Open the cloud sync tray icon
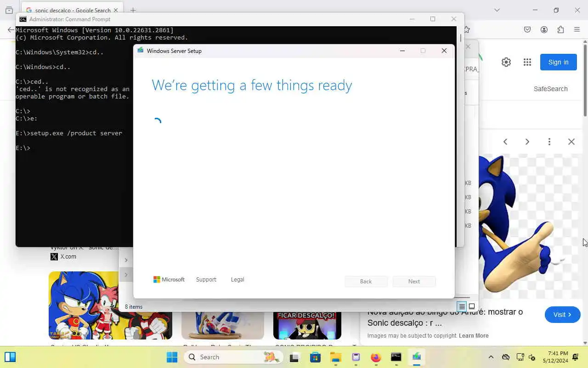 (x=506, y=357)
